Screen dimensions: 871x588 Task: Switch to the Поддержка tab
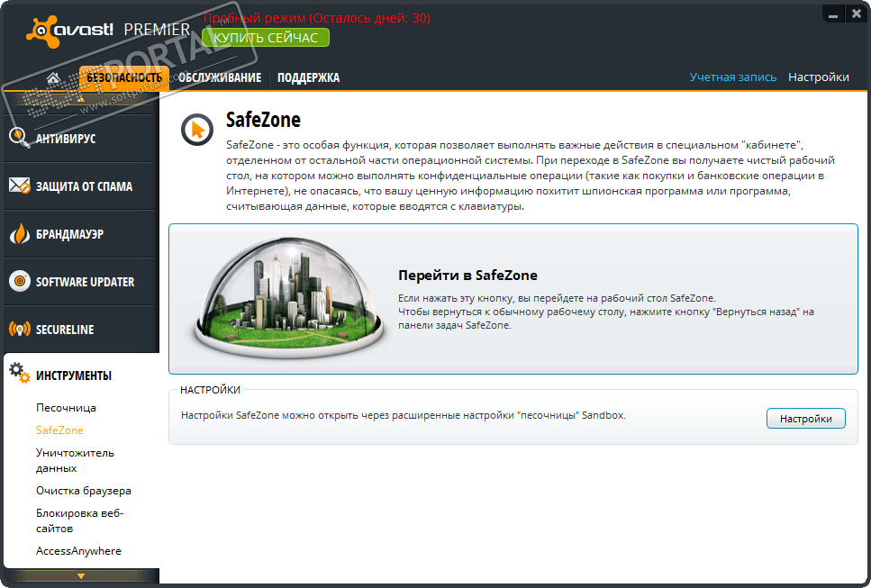(308, 77)
